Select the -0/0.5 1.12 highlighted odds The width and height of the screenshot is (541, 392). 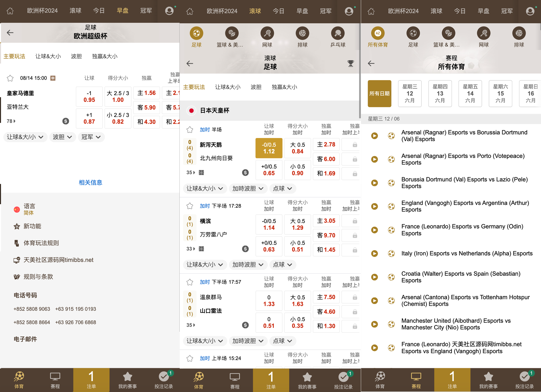click(269, 148)
